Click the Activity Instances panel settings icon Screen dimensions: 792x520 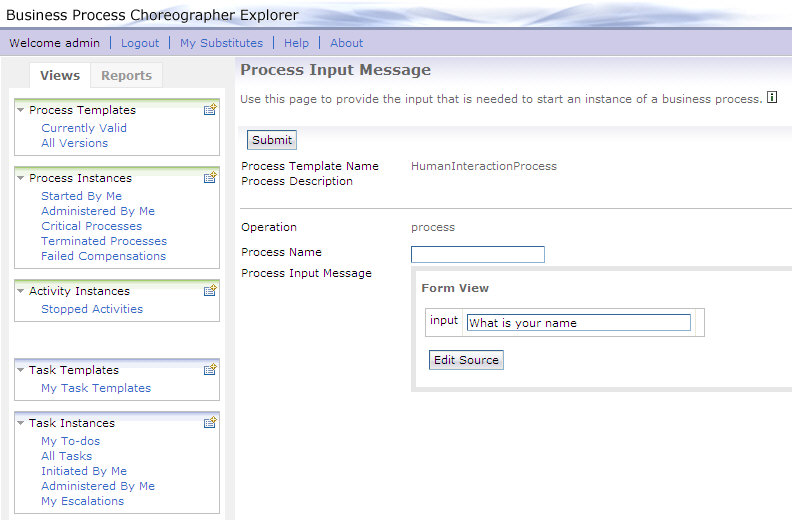pos(210,291)
